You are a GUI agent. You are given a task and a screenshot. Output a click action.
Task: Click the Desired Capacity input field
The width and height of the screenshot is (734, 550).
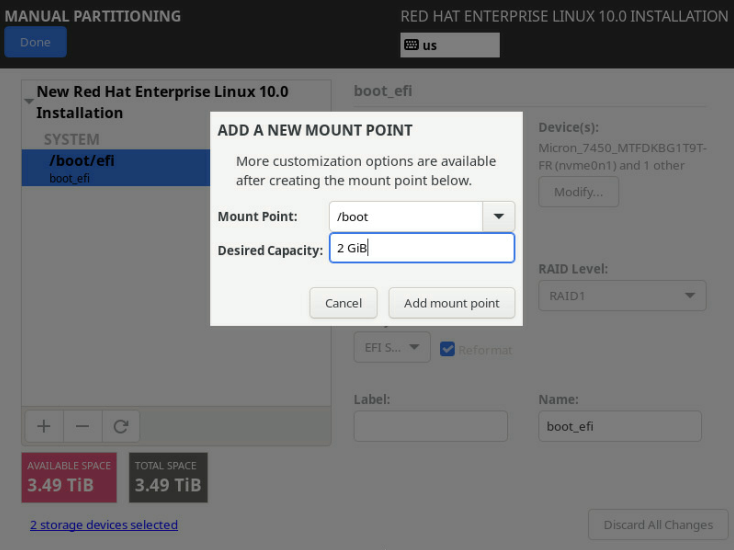421,248
